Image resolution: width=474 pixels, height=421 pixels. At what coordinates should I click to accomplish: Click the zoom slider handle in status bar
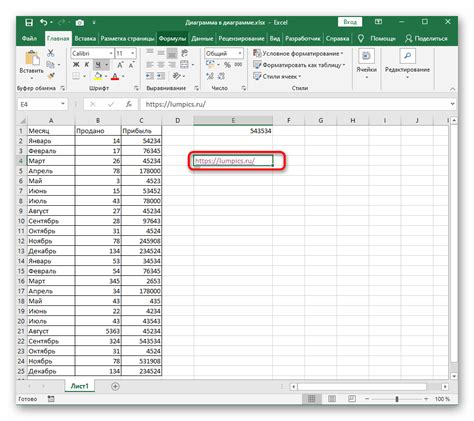click(x=397, y=399)
